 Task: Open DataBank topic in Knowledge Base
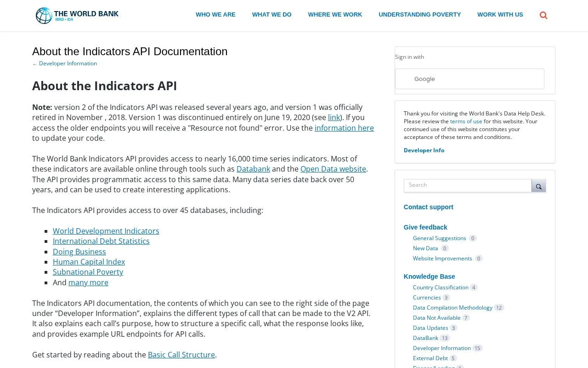click(x=425, y=338)
